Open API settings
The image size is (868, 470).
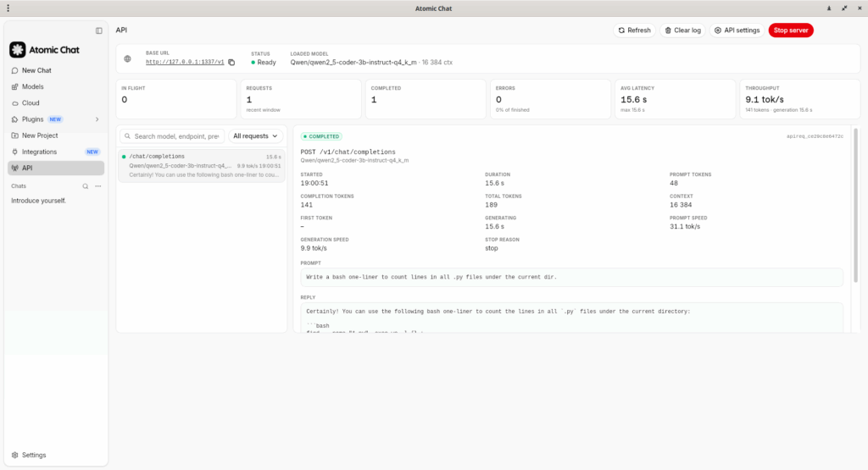pyautogui.click(x=737, y=30)
